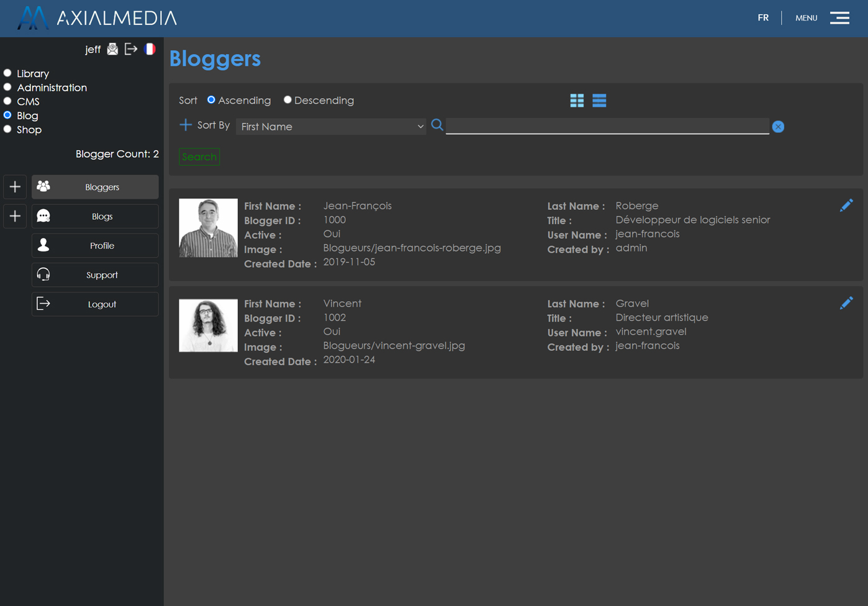Select Ascending sort order
This screenshot has width=868, height=606.
pyautogui.click(x=212, y=100)
